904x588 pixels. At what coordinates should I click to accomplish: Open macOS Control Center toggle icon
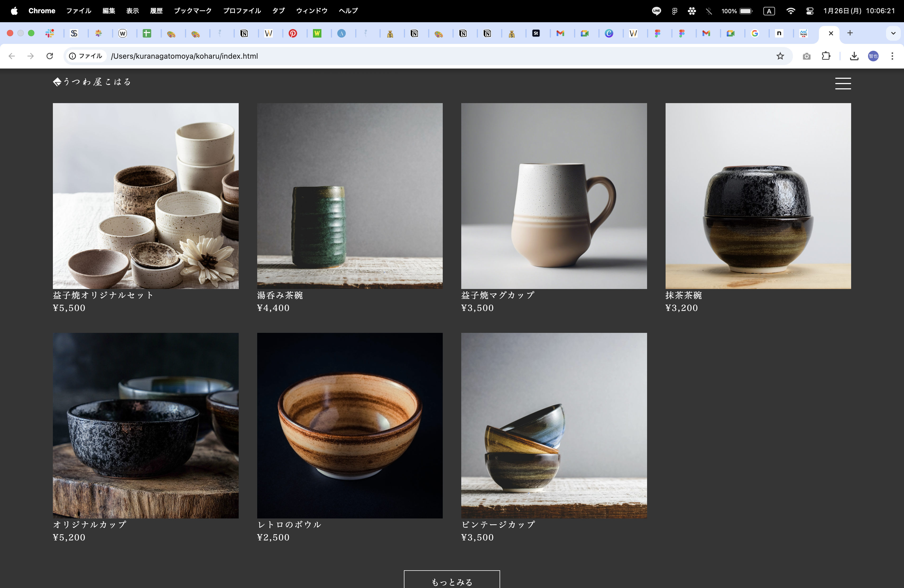[809, 11]
